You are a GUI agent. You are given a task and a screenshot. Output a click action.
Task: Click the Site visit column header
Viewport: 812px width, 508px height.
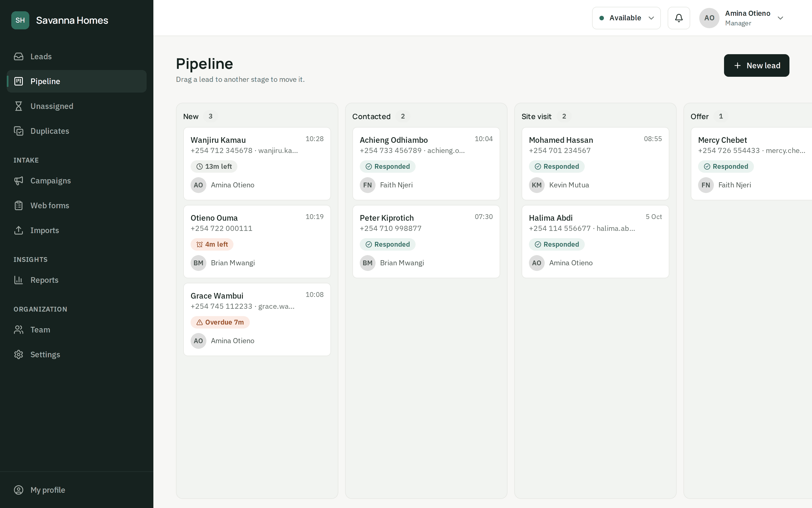[537, 117]
